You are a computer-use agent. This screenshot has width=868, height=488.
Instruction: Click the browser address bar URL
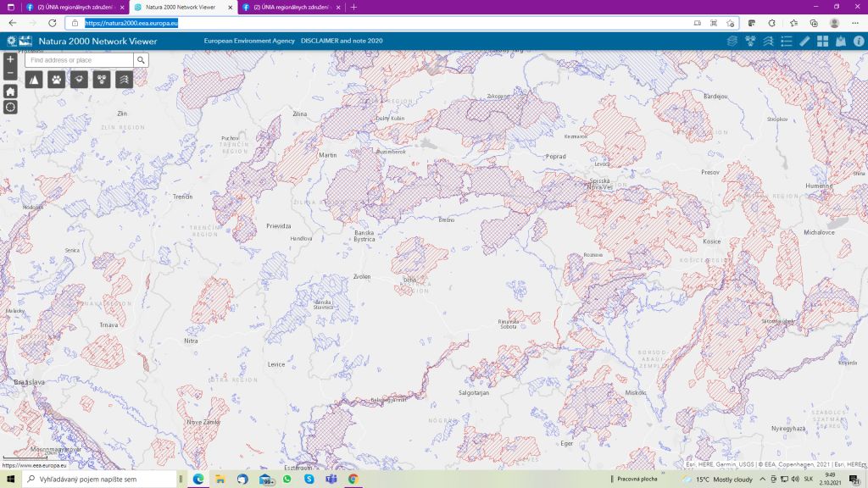(131, 23)
